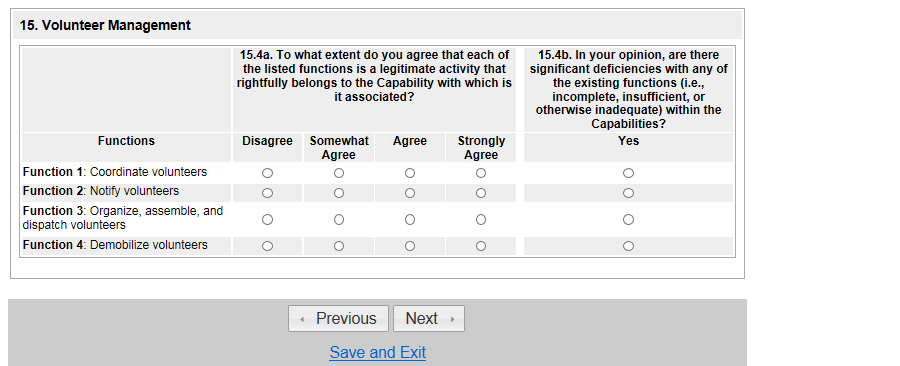Screen dimensions: 900x366
Task: Select Disagree for Organize, assemble, dispatch volunteers
Action: [267, 219]
